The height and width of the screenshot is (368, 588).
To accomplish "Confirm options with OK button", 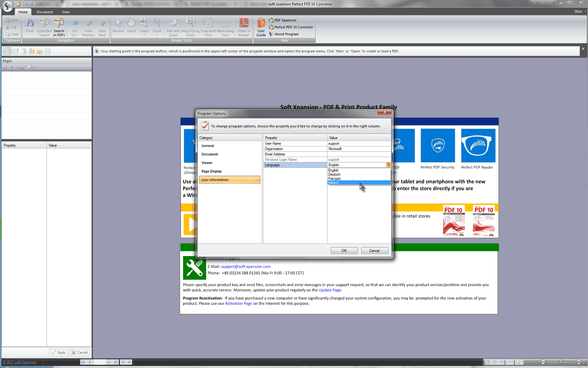I will 344,251.
